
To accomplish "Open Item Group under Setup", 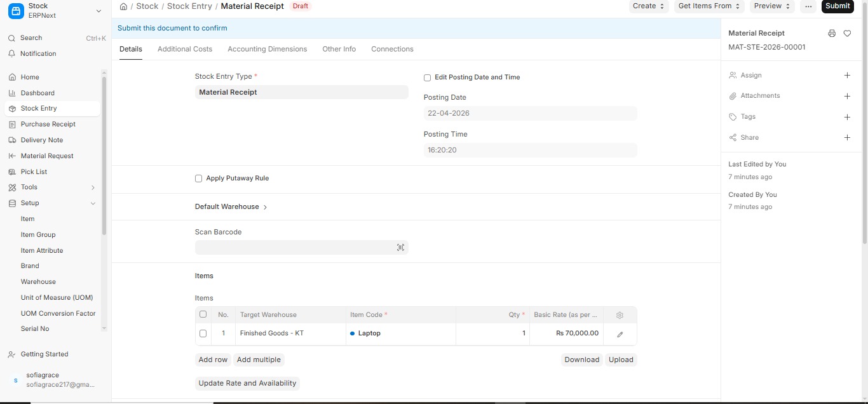I will tap(38, 235).
